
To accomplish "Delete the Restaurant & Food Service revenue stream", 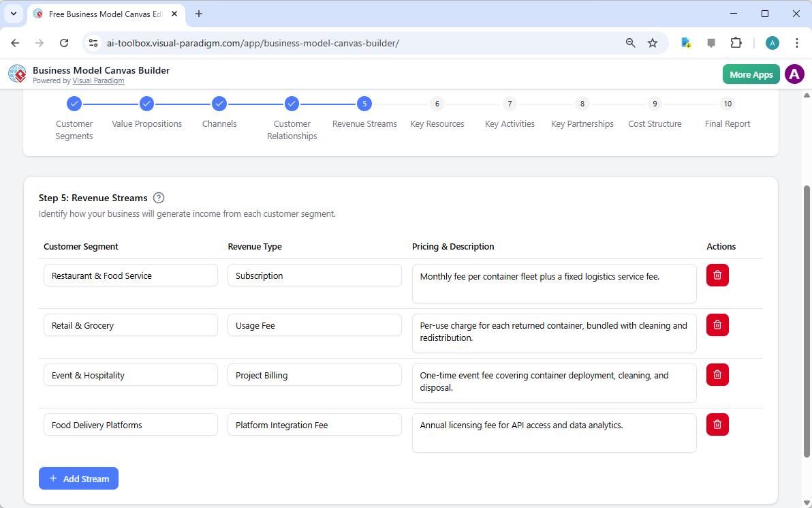I will point(717,275).
